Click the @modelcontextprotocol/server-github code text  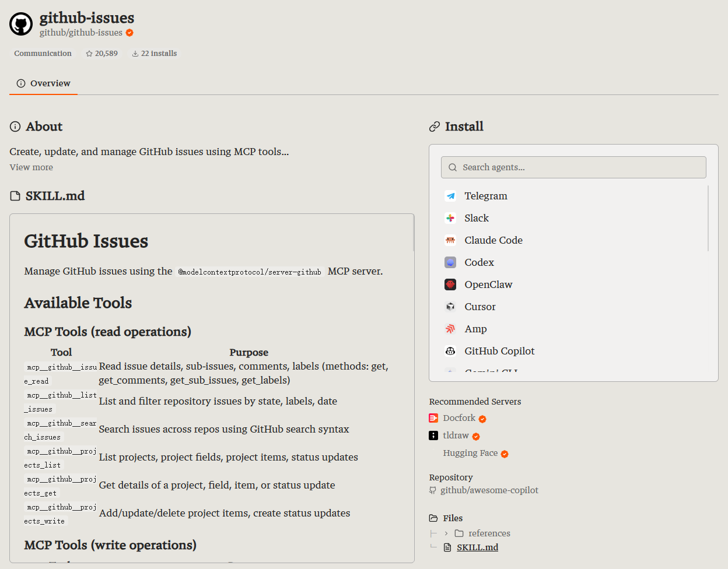[250, 272]
